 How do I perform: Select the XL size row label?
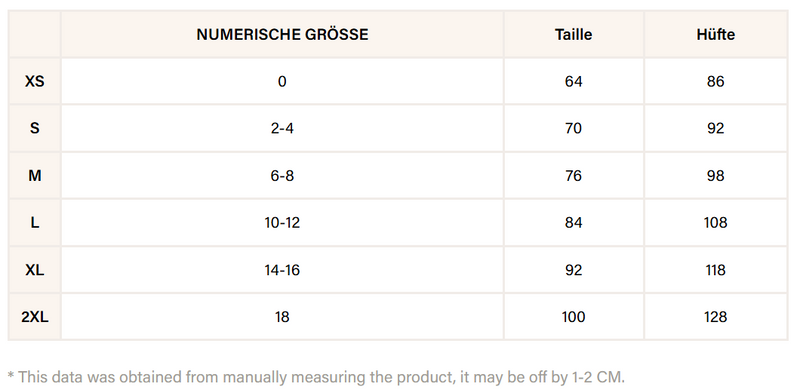pos(35,270)
